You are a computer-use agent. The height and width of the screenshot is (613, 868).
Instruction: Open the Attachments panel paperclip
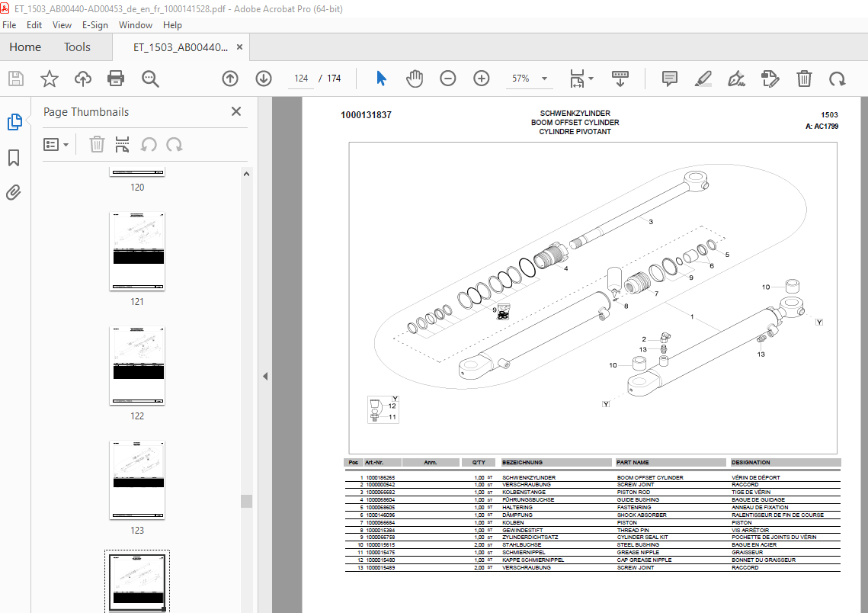(14, 192)
